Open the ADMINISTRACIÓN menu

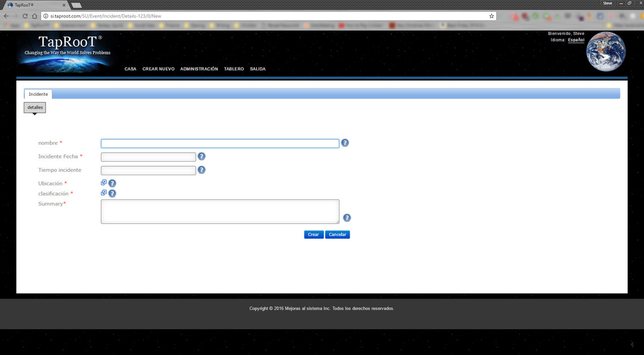[199, 69]
